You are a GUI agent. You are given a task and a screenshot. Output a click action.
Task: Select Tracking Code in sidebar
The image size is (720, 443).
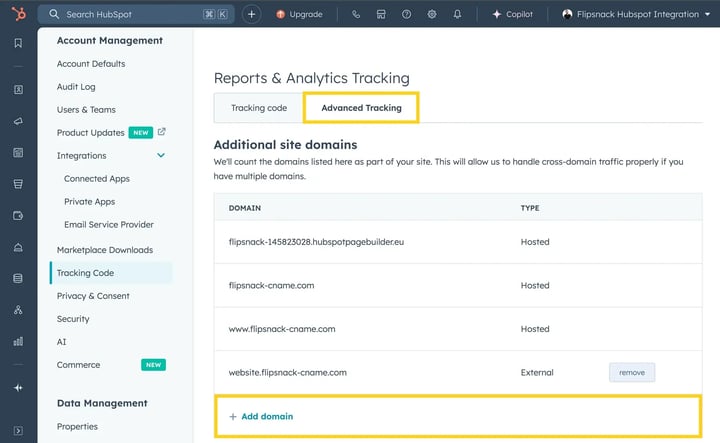[111, 273]
